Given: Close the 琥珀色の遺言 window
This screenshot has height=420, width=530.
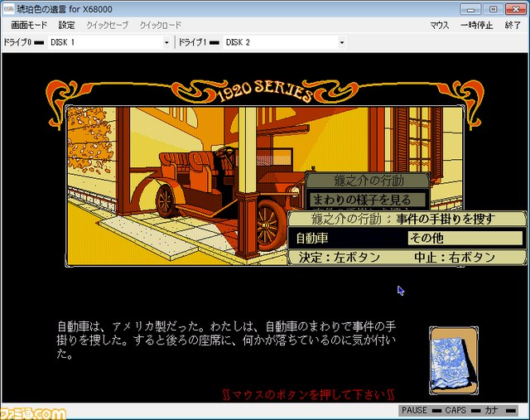Looking at the screenshot, I should pos(516,9).
